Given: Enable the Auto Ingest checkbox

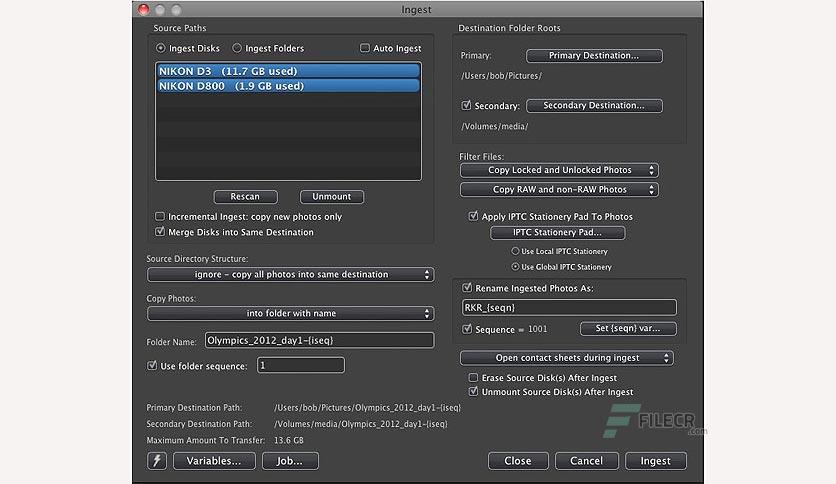Looking at the screenshot, I should pyautogui.click(x=365, y=48).
